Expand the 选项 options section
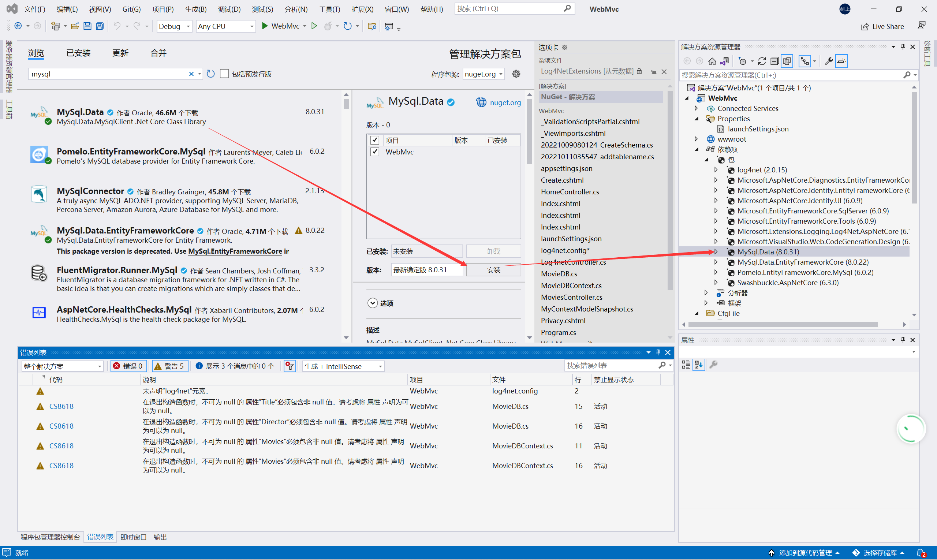The width and height of the screenshot is (937, 560). (x=373, y=303)
